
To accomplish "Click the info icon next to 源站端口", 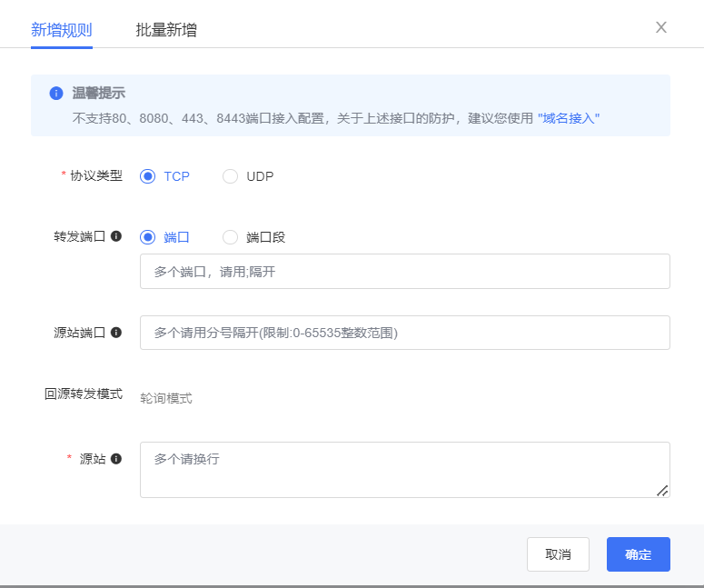I will (x=116, y=333).
